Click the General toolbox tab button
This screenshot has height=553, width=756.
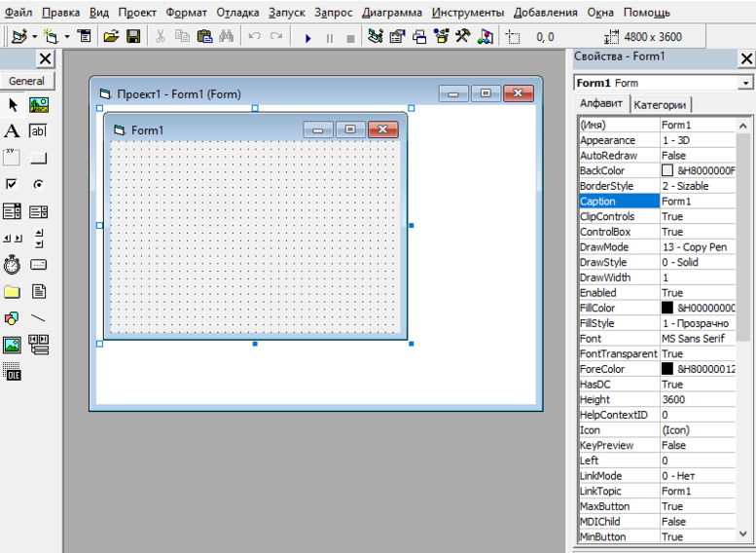coord(27,81)
